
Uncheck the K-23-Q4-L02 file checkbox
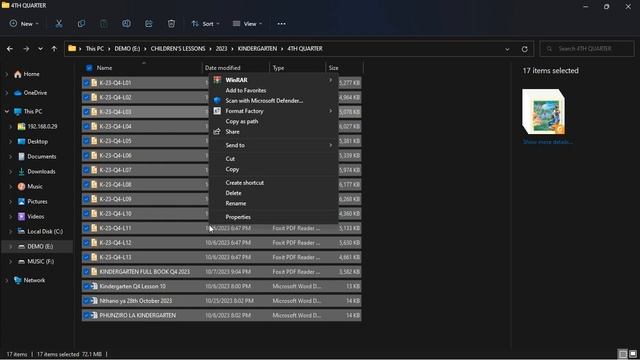(x=86, y=97)
